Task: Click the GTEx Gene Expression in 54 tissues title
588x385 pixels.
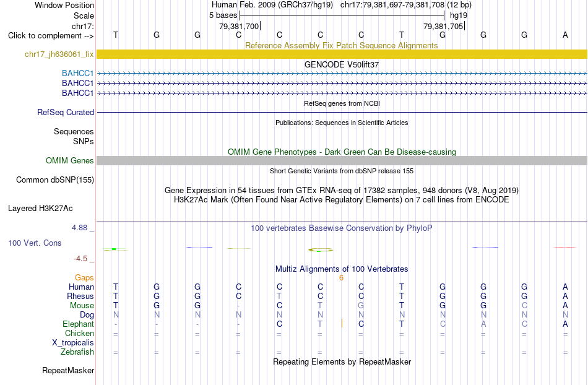Action: coord(342,190)
